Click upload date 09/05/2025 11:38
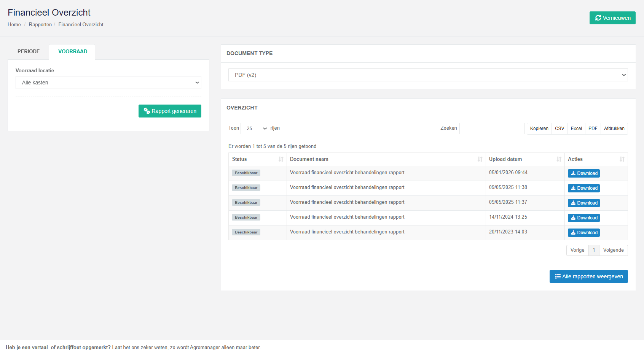Image resolution: width=644 pixels, height=354 pixels. tap(508, 187)
